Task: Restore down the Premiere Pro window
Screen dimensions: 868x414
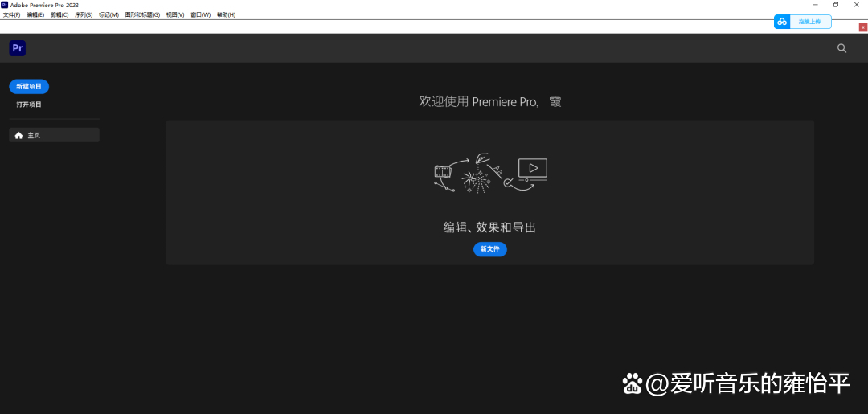Action: (x=836, y=5)
